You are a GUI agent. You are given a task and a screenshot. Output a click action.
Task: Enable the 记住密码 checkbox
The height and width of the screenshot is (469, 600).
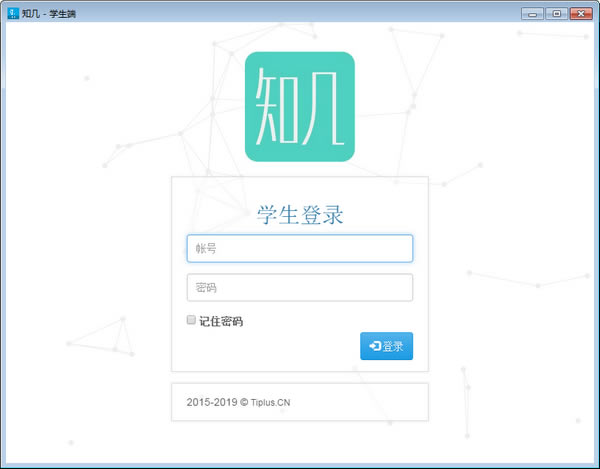coord(191,321)
